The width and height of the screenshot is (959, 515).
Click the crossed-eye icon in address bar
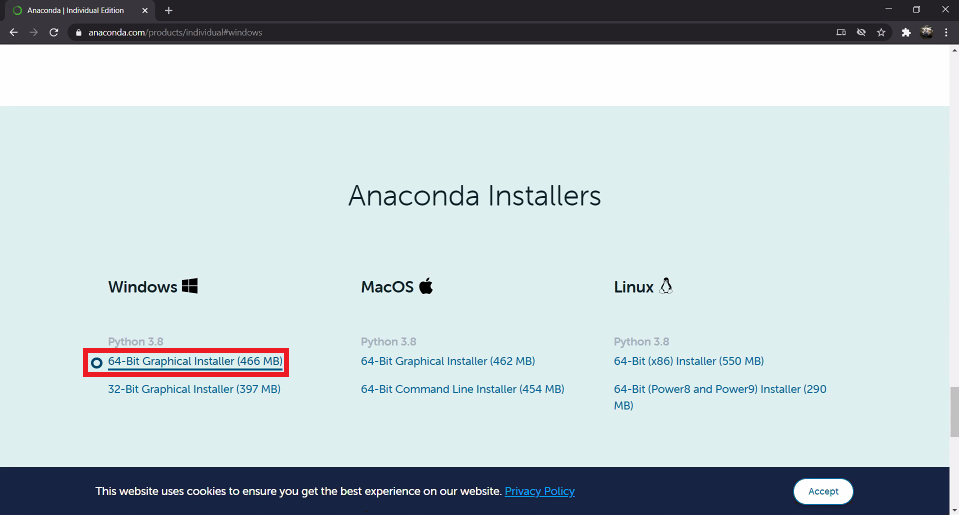tap(861, 32)
